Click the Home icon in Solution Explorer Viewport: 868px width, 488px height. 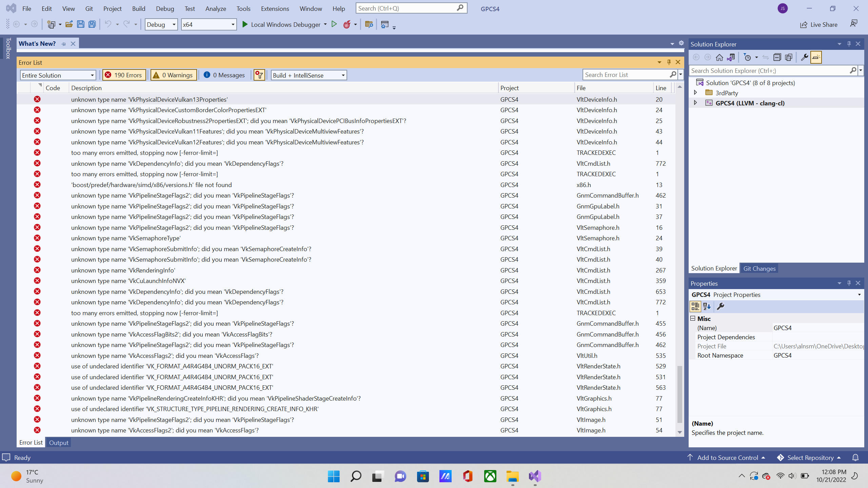(719, 57)
